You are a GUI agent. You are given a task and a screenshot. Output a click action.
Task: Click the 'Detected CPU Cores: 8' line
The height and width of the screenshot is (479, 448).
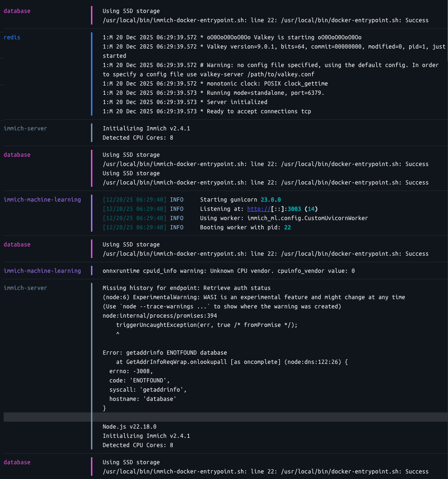(x=137, y=445)
